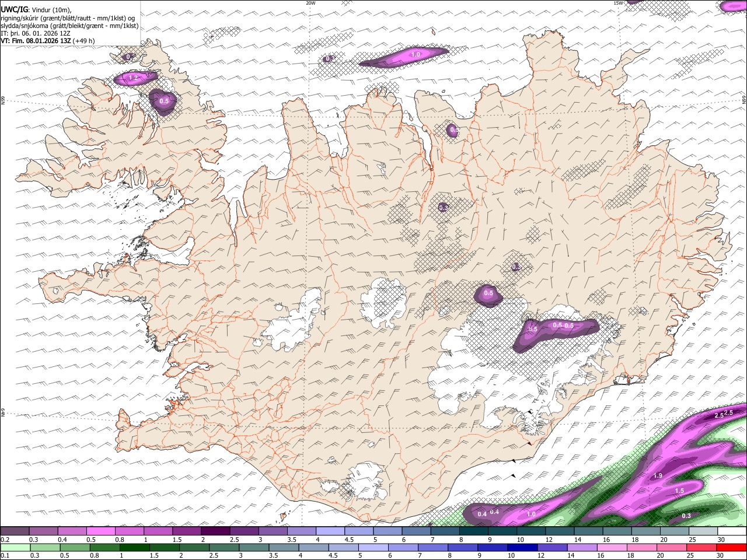Click the 'IT: þri. 06. 01. 2026 12Z' line
747x560 pixels.
(36, 33)
